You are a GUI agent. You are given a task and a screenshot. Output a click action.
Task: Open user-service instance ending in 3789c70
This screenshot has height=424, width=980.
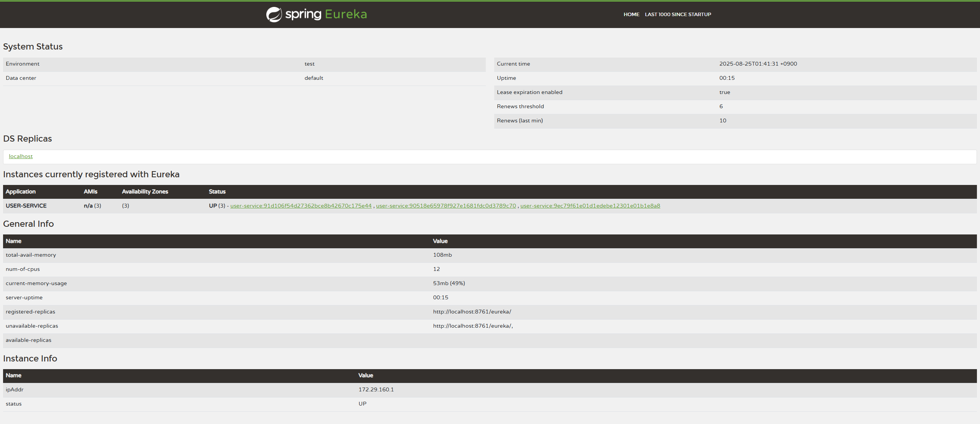[x=446, y=206]
